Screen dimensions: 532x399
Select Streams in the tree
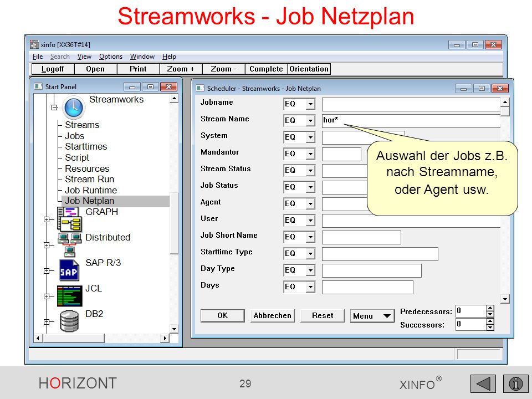pyautogui.click(x=82, y=125)
